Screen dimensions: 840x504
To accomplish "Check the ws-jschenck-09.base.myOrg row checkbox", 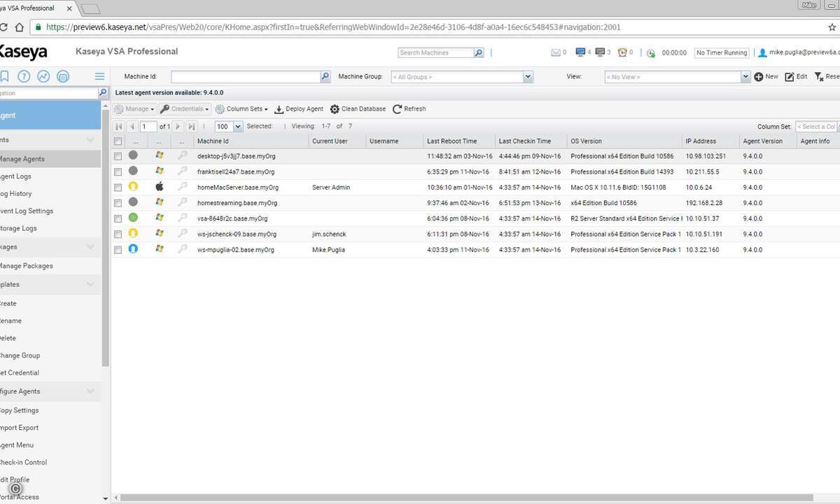I will click(118, 234).
